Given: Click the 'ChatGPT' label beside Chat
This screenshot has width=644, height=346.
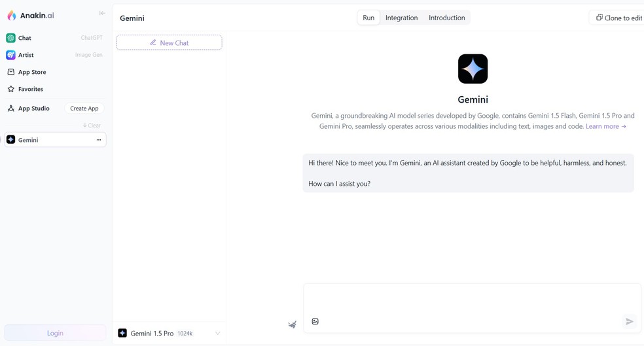Looking at the screenshot, I should (92, 38).
